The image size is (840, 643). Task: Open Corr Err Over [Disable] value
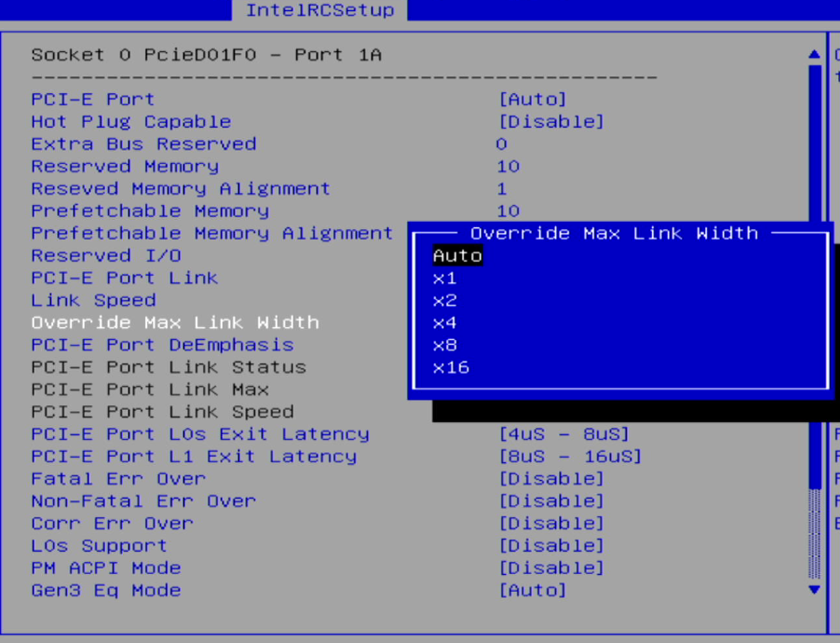click(x=551, y=524)
